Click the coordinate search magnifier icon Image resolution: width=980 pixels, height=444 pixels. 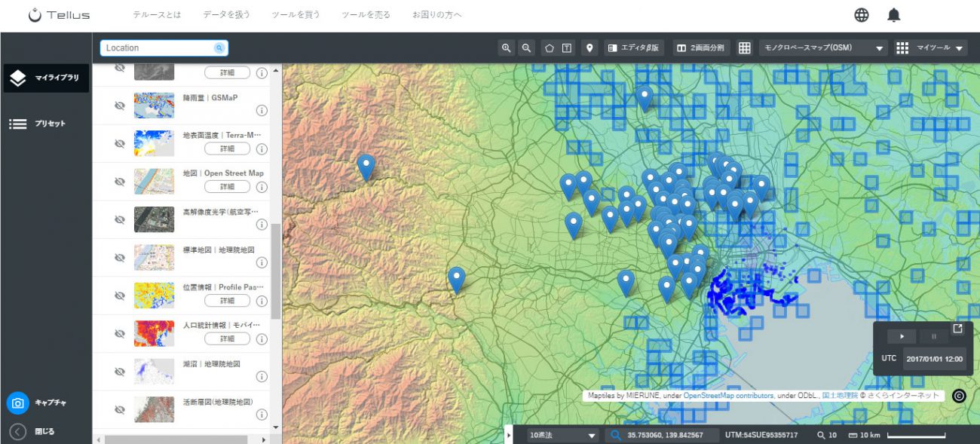616,435
